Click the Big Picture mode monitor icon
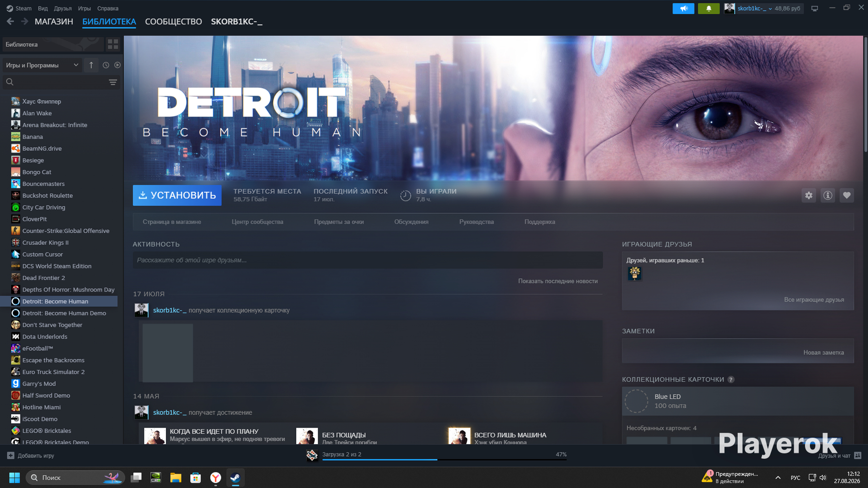Viewport: 868px width, 488px height. (x=814, y=8)
